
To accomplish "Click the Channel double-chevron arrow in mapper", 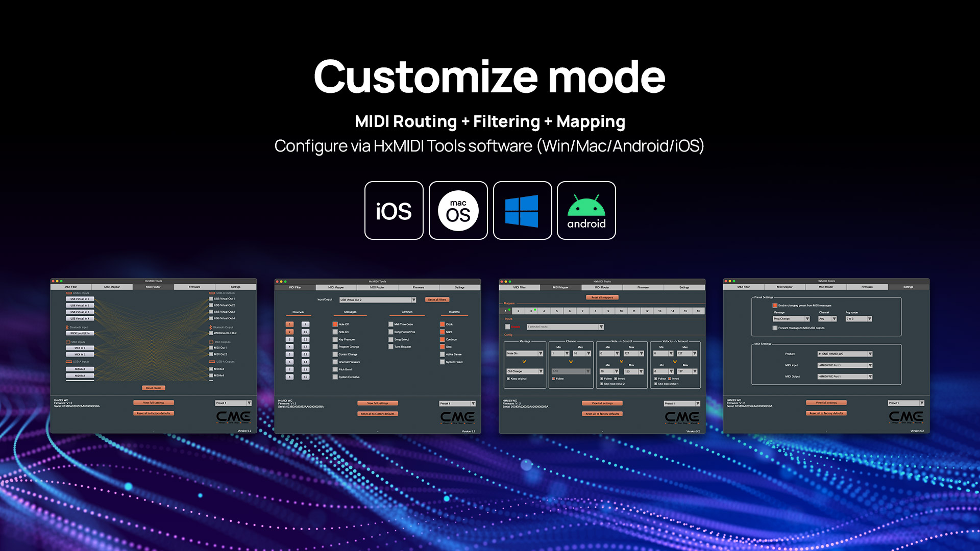I will (571, 362).
